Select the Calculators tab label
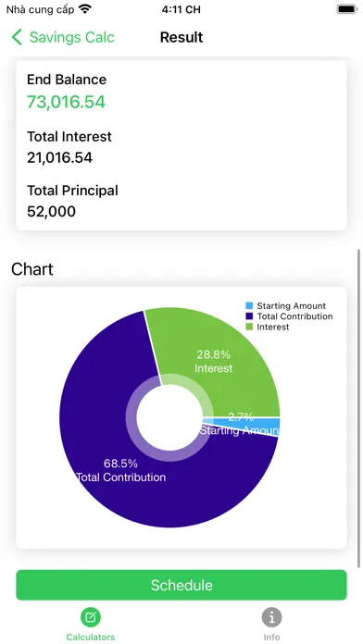 tap(91, 637)
